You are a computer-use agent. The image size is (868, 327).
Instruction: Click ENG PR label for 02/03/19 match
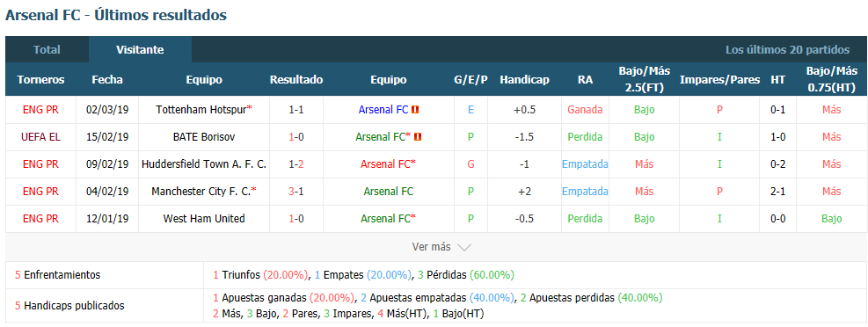point(40,110)
